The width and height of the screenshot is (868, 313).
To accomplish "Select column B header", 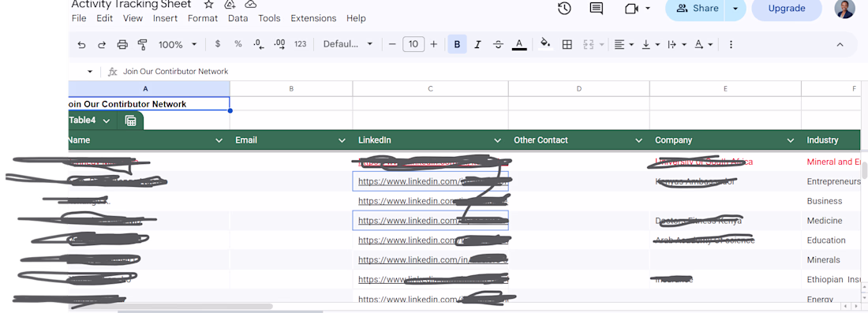I will pos(291,88).
